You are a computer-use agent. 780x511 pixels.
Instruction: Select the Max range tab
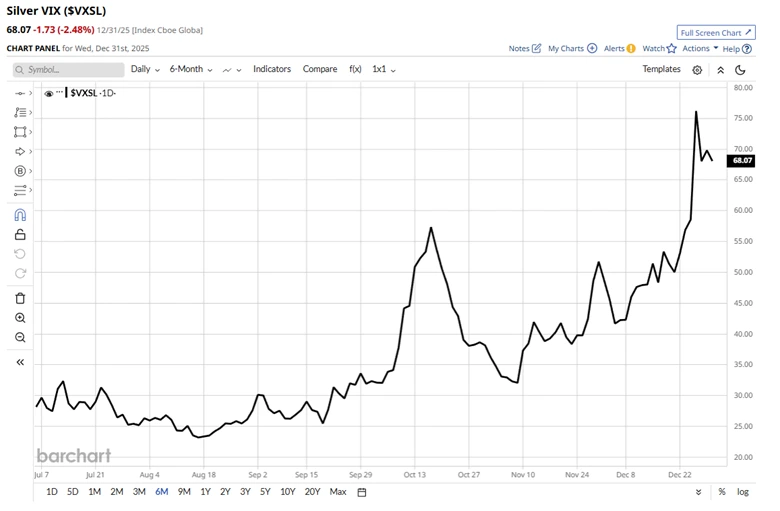338,492
